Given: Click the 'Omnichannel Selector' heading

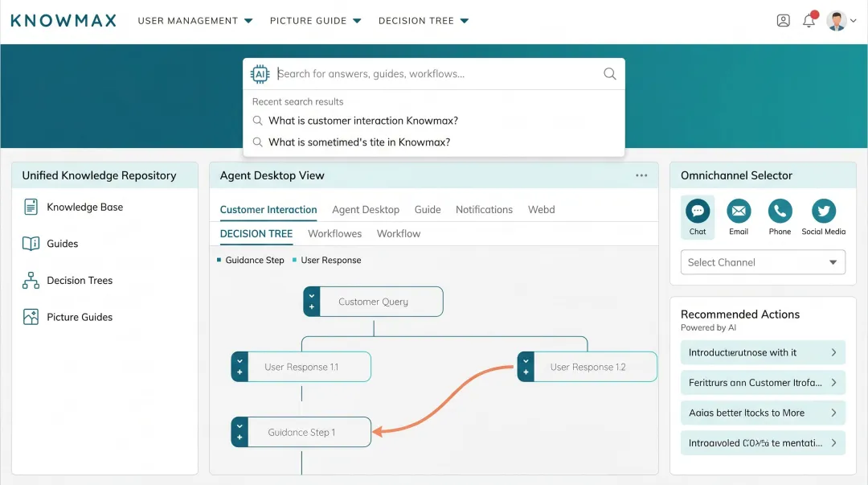Looking at the screenshot, I should click(736, 175).
